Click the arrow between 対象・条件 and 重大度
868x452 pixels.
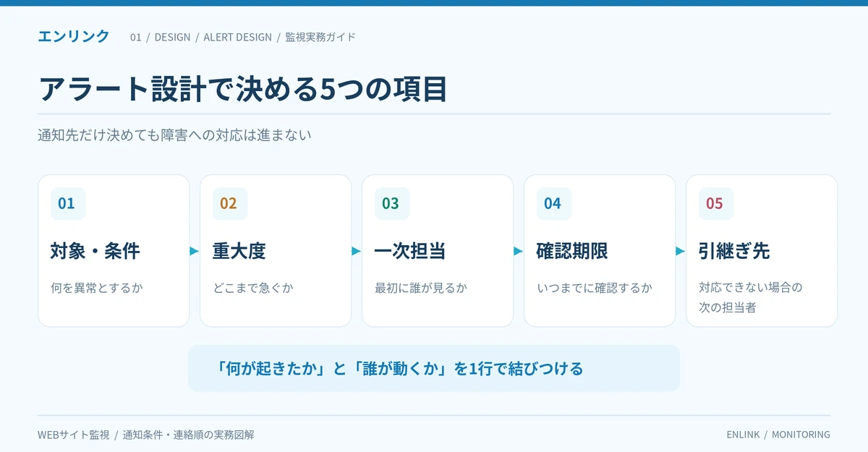coord(195,251)
